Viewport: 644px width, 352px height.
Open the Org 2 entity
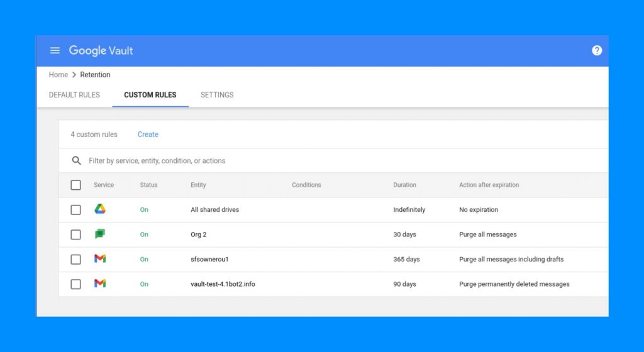198,234
